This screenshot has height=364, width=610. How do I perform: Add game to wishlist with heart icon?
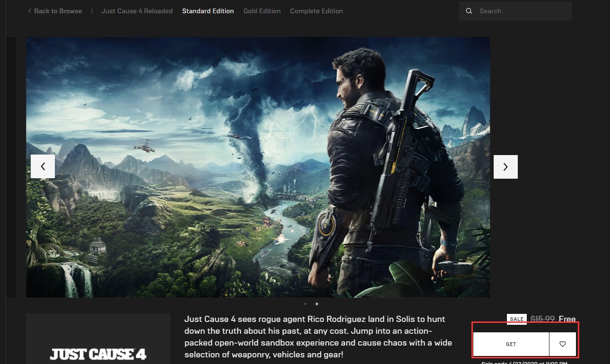[562, 344]
